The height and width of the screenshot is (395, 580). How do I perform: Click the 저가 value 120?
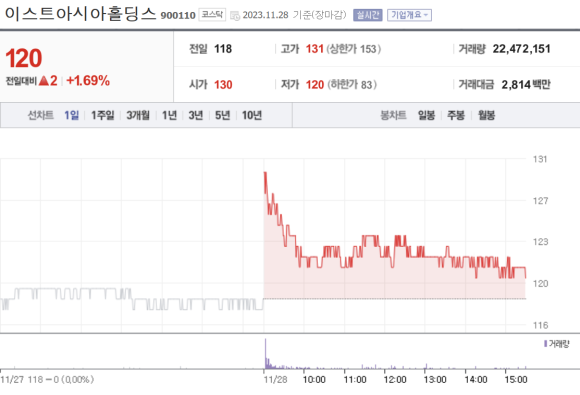[315, 85]
